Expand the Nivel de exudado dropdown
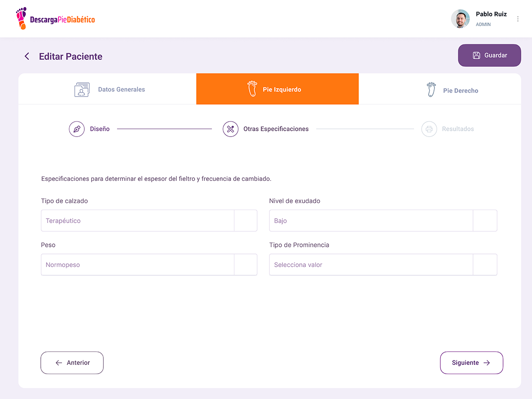The height and width of the screenshot is (399, 532). click(x=485, y=221)
